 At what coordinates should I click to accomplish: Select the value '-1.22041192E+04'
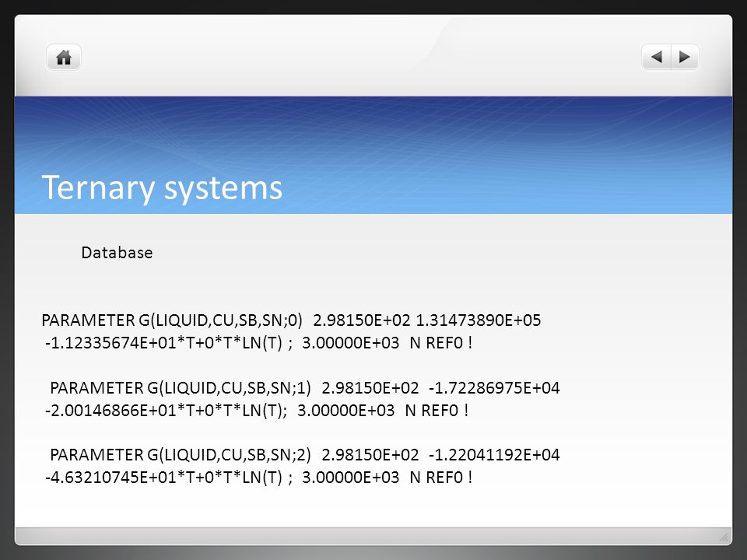point(494,455)
